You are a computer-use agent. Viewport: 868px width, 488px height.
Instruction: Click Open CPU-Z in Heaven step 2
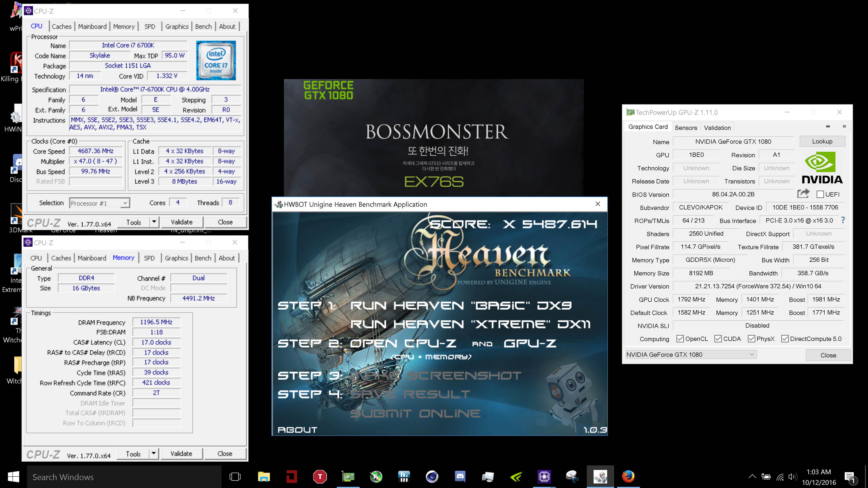pos(403,343)
